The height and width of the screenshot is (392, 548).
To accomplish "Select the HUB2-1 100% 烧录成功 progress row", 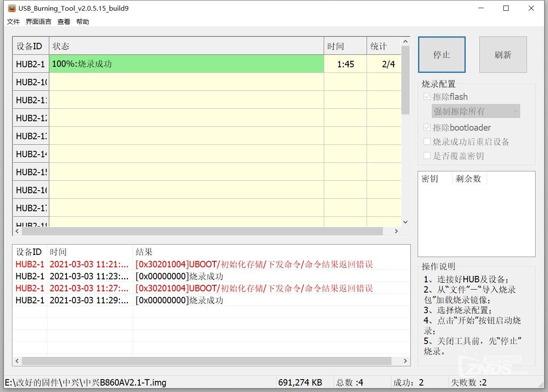I will point(187,64).
